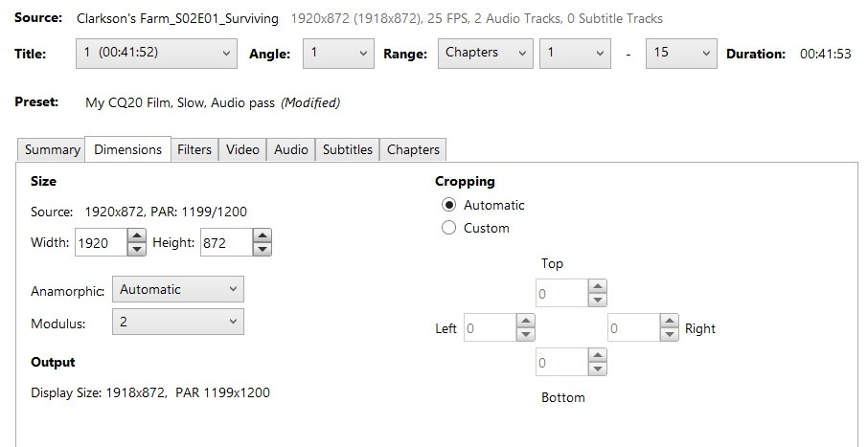Decrease Width with the down arrow
The width and height of the screenshot is (868, 447).
(x=137, y=249)
